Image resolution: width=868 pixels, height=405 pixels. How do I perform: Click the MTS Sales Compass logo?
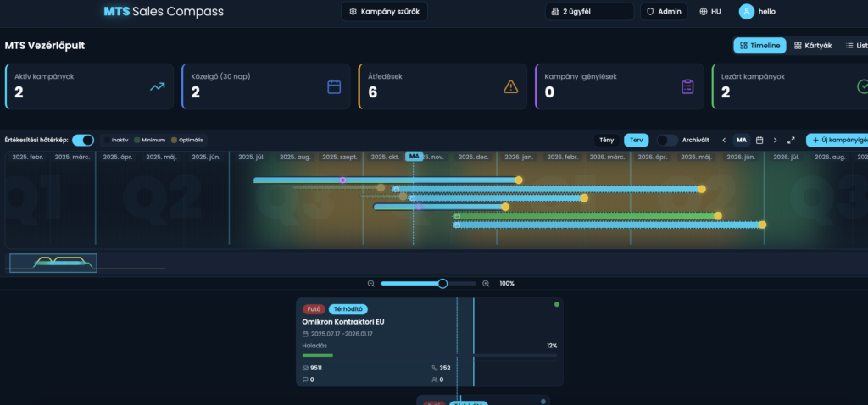(164, 11)
